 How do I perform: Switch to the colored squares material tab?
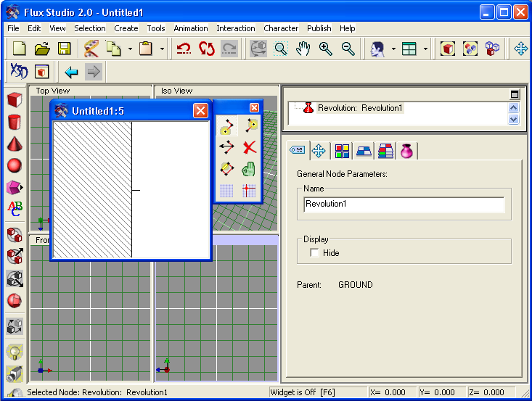coord(342,151)
